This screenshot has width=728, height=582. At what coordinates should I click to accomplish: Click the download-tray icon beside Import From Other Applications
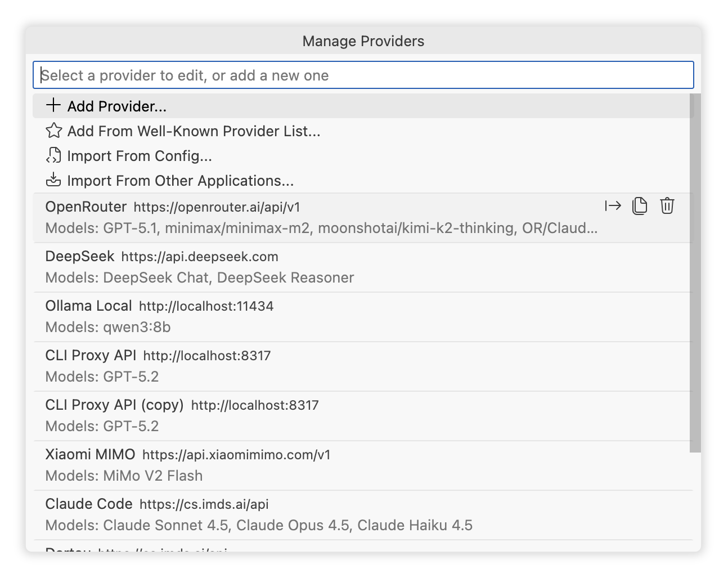53,180
